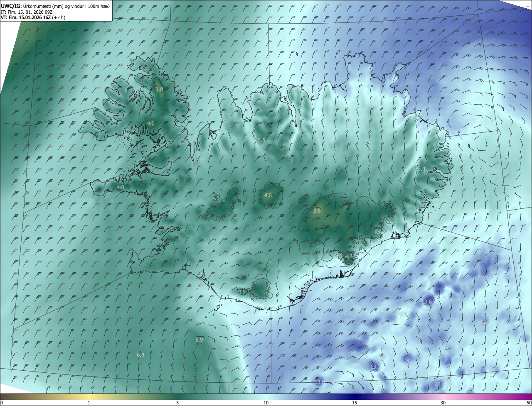532x406 pixels.
Task: Click the 12.0 value label
Action: click(x=485, y=322)
